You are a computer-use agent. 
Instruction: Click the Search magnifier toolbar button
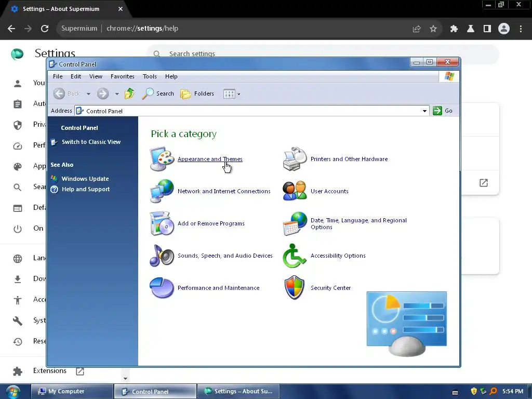[158, 94]
